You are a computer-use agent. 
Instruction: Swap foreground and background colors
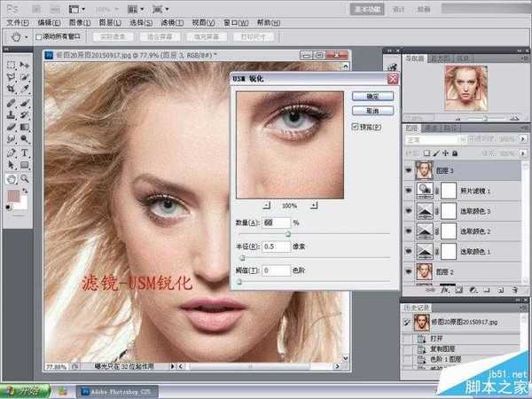coord(25,192)
